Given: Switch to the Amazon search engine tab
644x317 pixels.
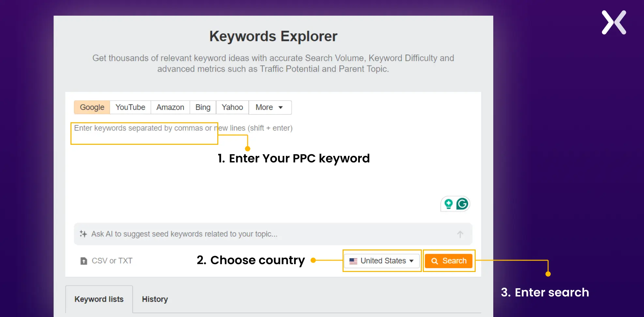Looking at the screenshot, I should (x=170, y=107).
